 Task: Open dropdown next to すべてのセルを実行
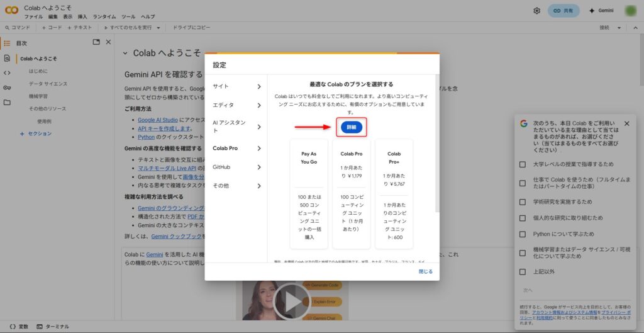tap(158, 28)
